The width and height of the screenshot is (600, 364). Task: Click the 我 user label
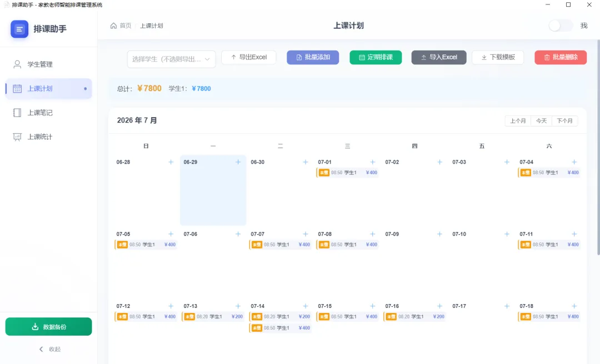tap(583, 26)
